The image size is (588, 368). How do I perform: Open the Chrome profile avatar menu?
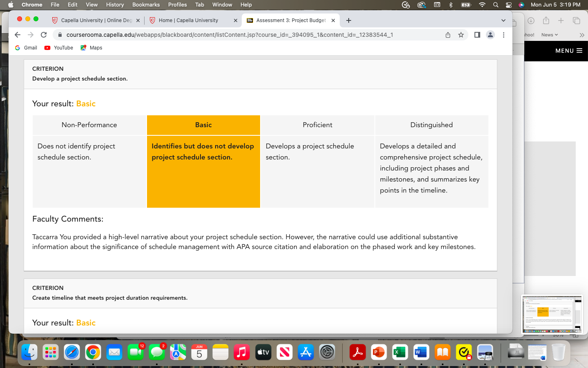click(x=490, y=35)
